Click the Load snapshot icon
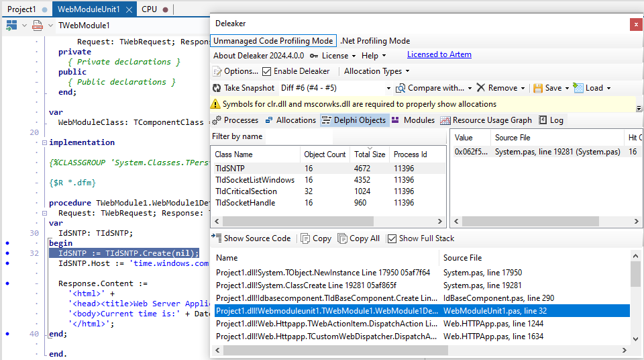Image resolution: width=644 pixels, height=360 pixels. click(x=578, y=88)
